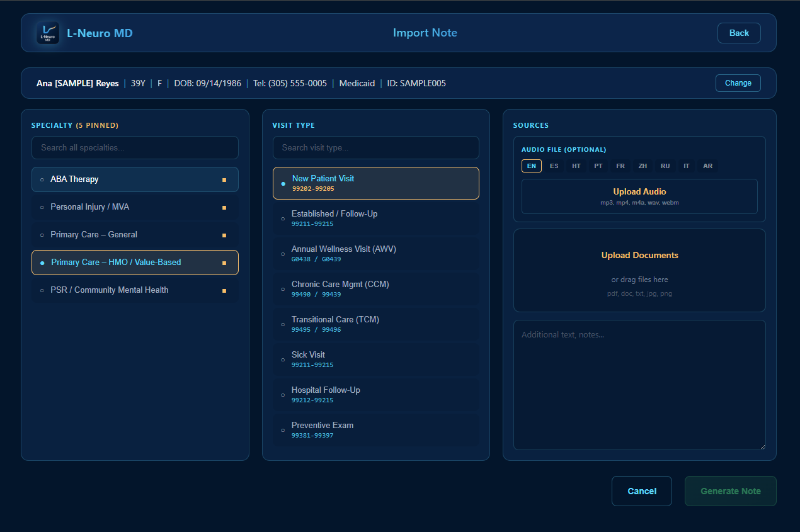Click the Upload Documents drop zone
Viewport: 800px width, 532px height.
tap(639, 270)
